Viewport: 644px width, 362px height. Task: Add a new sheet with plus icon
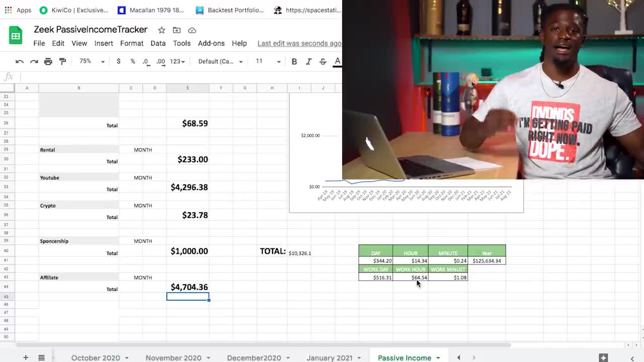(25, 357)
